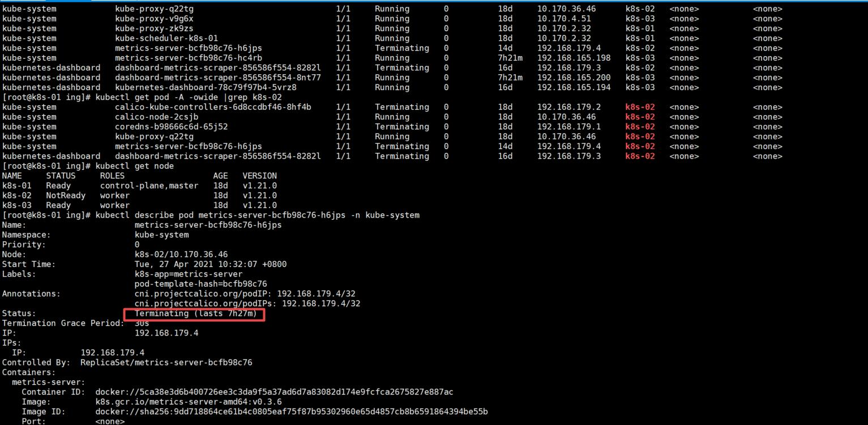Click IP address 192.168.179.1
Viewport: 868px width, 425px height.
coord(569,126)
